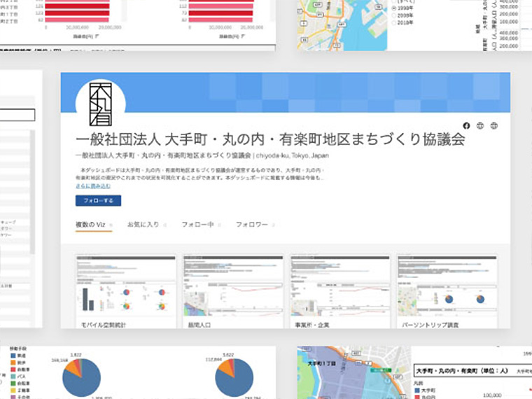The image size is (532, 399).
Task: Click the blue 鉄道 legend swatch
Action: coord(13,356)
